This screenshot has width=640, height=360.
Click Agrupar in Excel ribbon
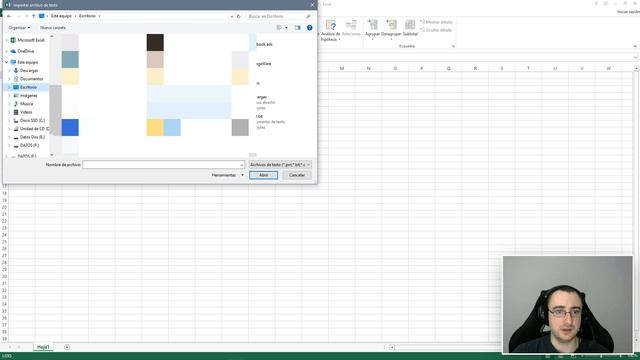coord(372,29)
